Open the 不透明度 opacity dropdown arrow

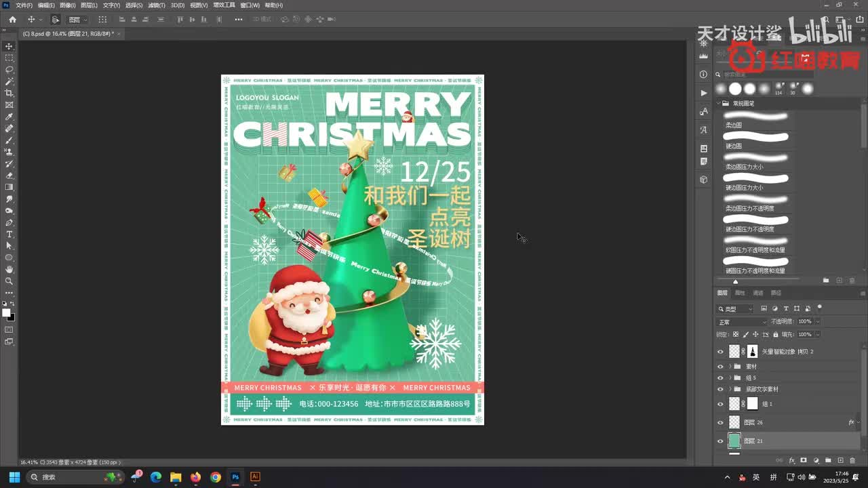(x=817, y=321)
